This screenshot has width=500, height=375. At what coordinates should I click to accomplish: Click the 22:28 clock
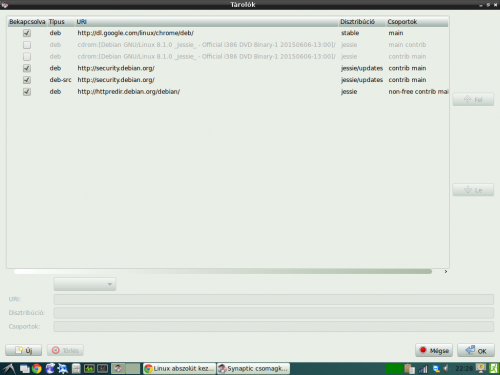pyautogui.click(x=464, y=369)
